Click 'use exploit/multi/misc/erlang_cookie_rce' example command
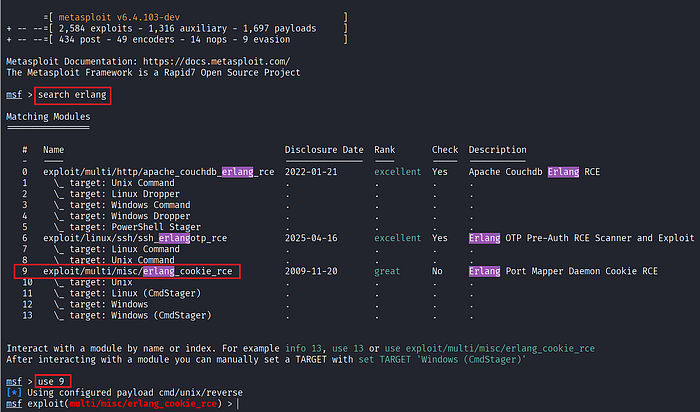700x412 pixels. 490,348
